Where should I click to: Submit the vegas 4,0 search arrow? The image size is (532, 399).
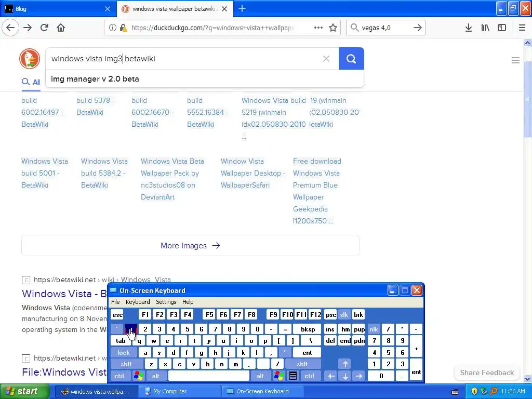pyautogui.click(x=418, y=28)
